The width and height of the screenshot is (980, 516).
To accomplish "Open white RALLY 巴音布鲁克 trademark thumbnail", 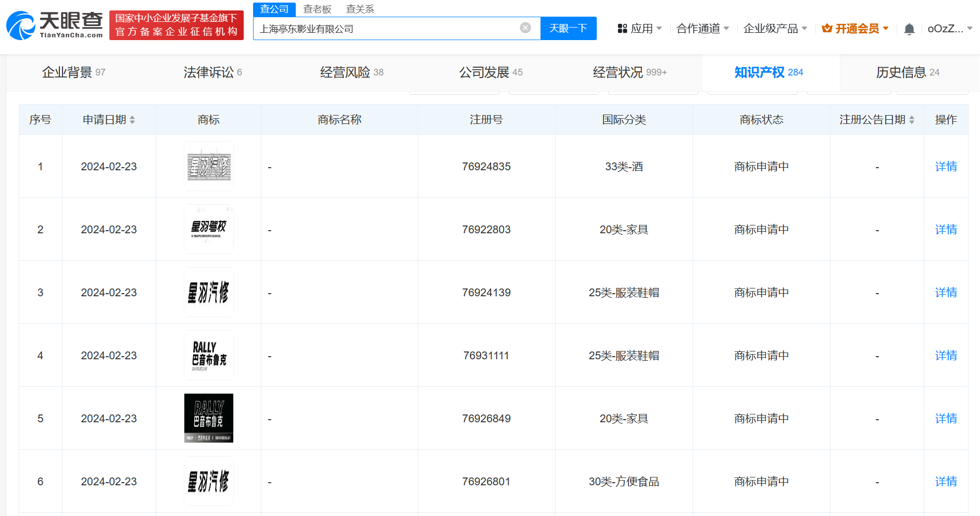I will [x=209, y=355].
